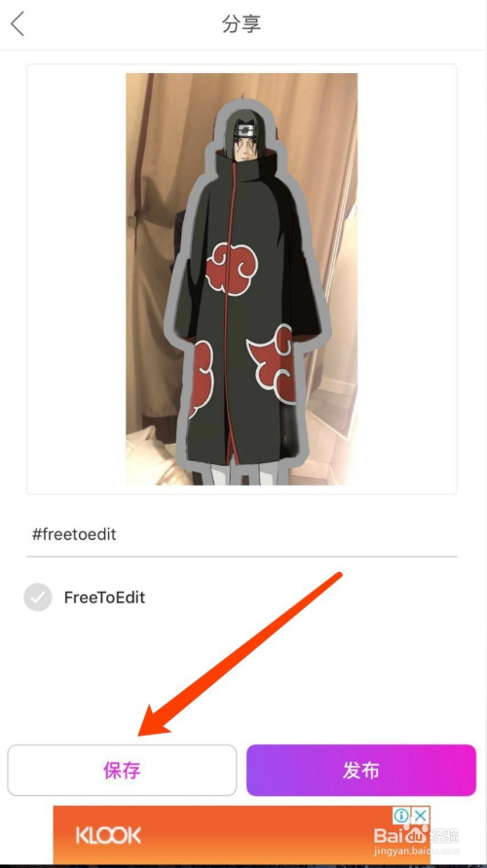Toggle the FreeToEdit checkmark circle
This screenshot has width=487, height=868.
point(38,597)
